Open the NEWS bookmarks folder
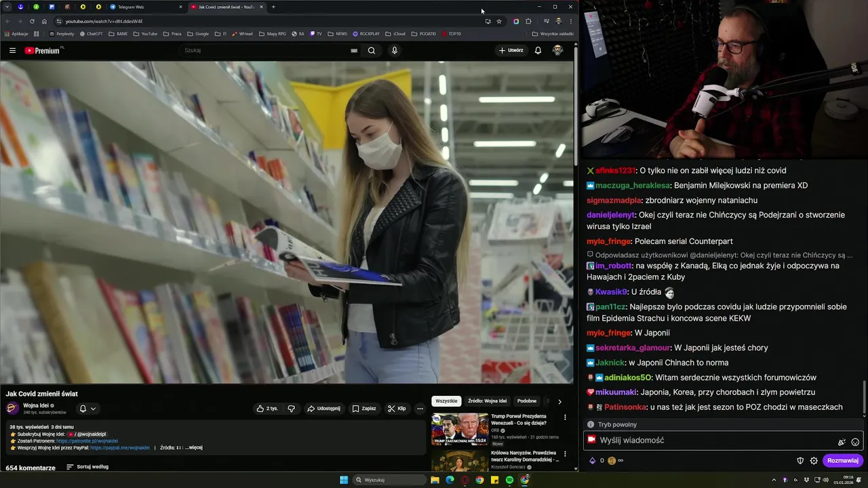Screen dimensions: 868x488 coord(338,34)
